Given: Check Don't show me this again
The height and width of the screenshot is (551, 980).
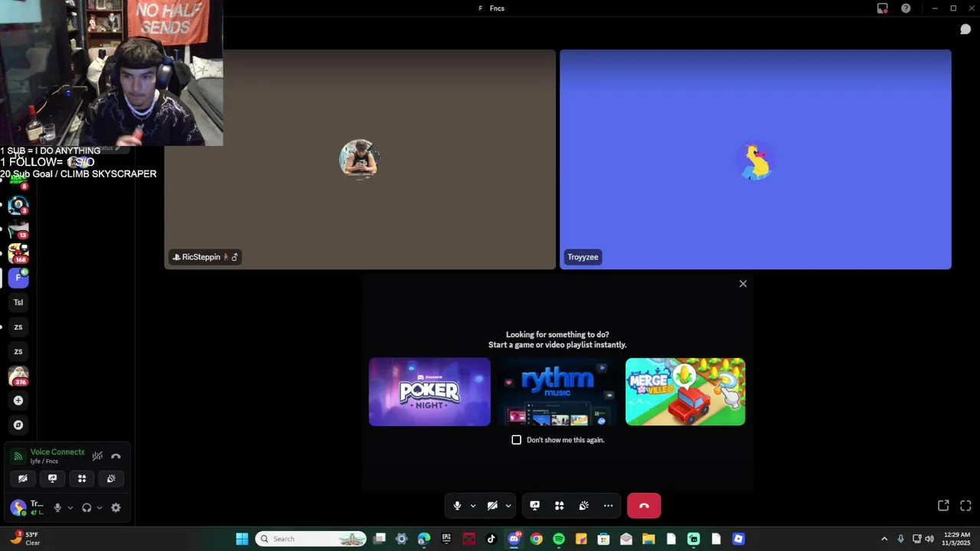Looking at the screenshot, I should (x=516, y=440).
